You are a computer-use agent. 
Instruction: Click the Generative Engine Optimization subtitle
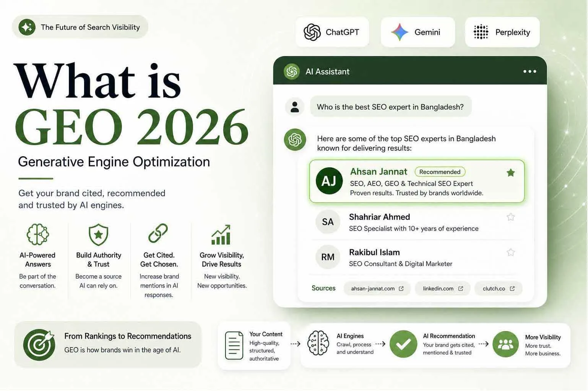114,162
